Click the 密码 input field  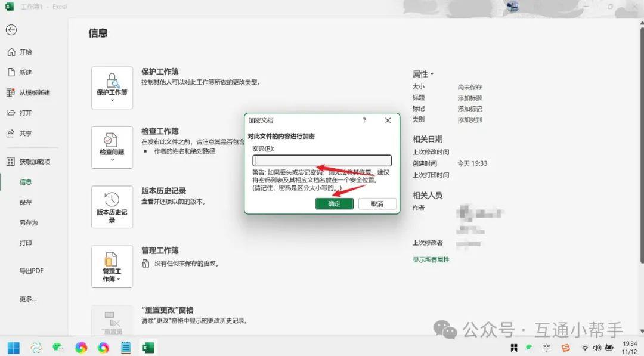(x=322, y=160)
